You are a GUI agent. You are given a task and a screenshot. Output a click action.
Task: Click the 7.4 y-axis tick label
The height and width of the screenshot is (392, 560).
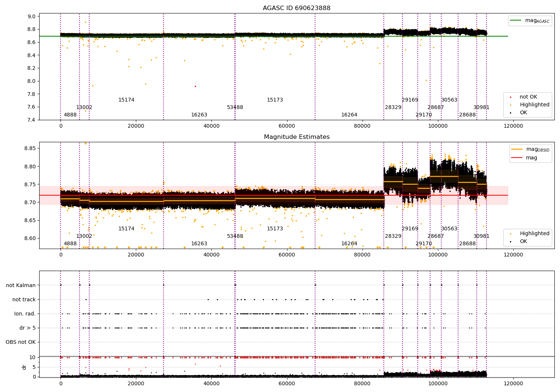click(x=32, y=120)
